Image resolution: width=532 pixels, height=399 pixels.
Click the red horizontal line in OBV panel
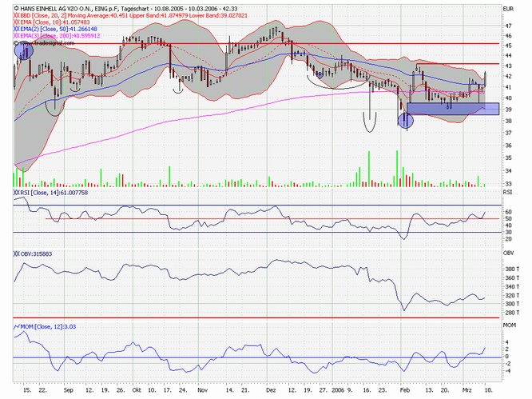click(x=240, y=317)
